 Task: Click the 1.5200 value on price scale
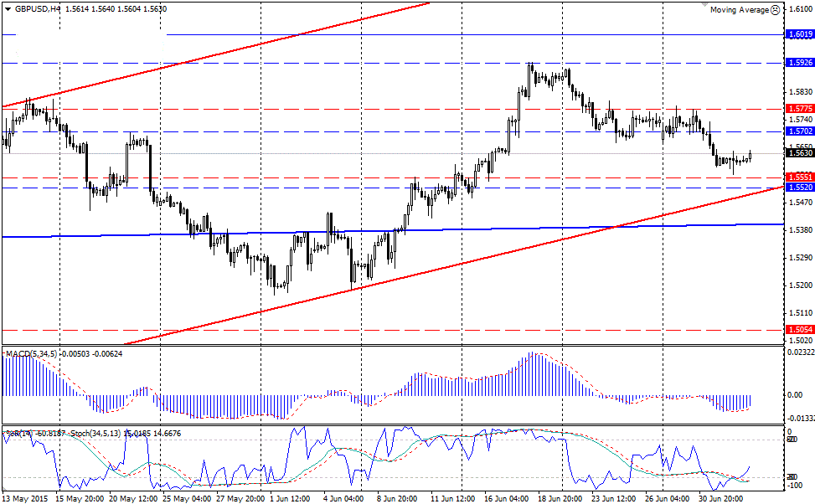pyautogui.click(x=801, y=285)
